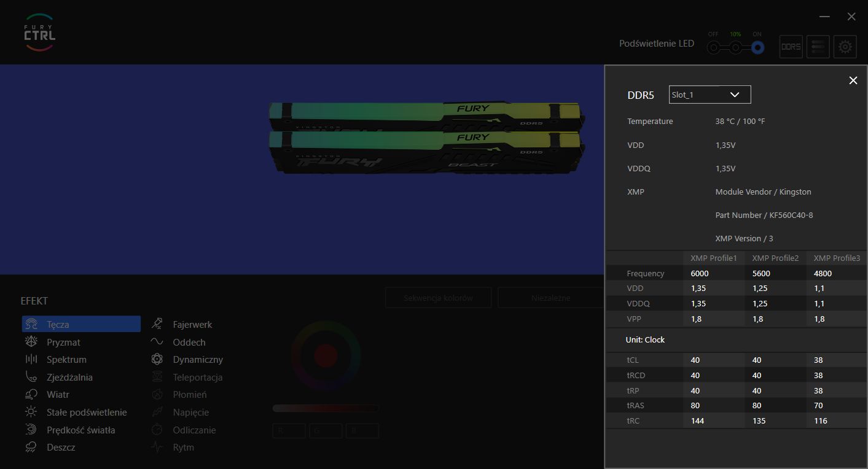Activate the Wiatr effect

click(x=58, y=394)
